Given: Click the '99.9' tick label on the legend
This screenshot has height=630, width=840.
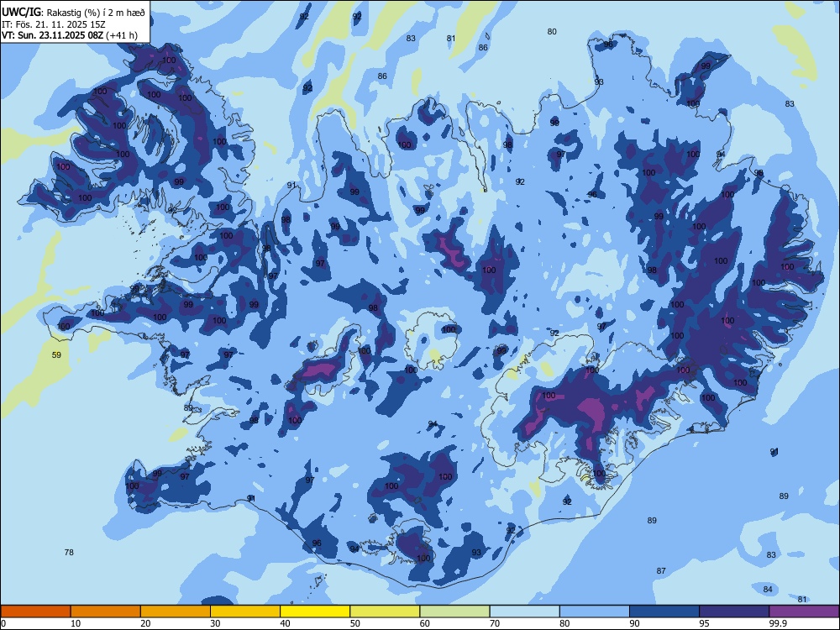Looking at the screenshot, I should [778, 623].
